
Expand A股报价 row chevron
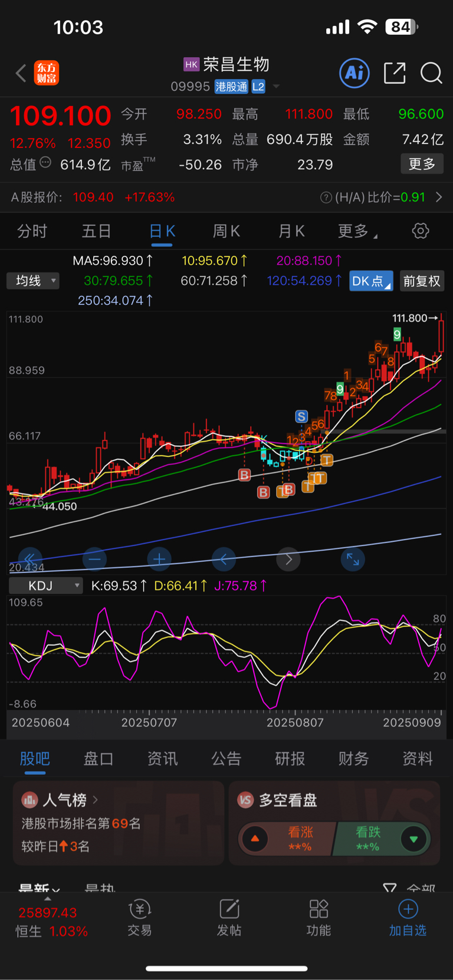pyautogui.click(x=439, y=197)
